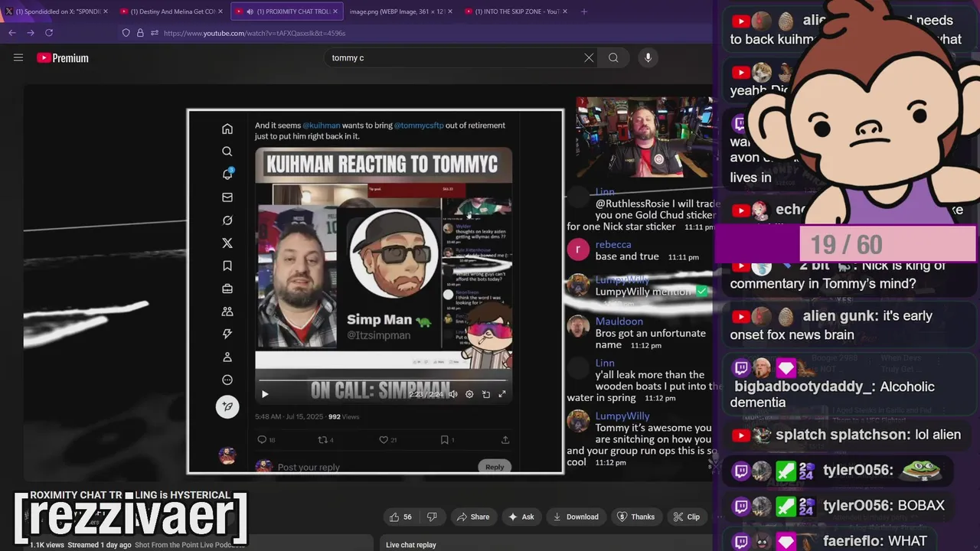Open Profile icon in the X sidebar
This screenshot has width=980, height=551.
pyautogui.click(x=227, y=357)
